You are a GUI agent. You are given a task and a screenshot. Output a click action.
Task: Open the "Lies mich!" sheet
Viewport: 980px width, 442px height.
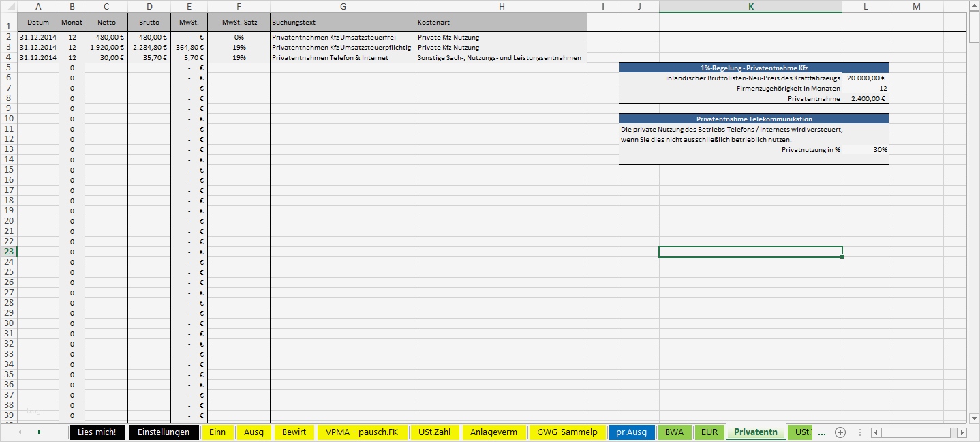coord(97,432)
